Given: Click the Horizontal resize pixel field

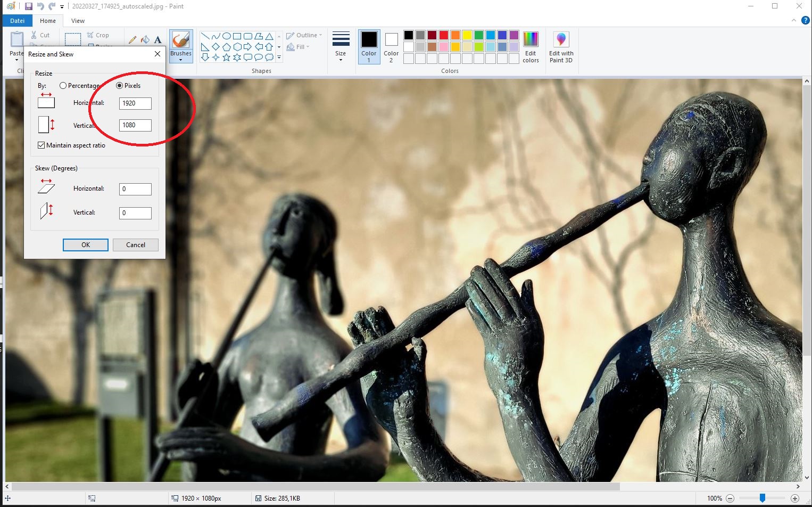Looking at the screenshot, I should tap(135, 103).
